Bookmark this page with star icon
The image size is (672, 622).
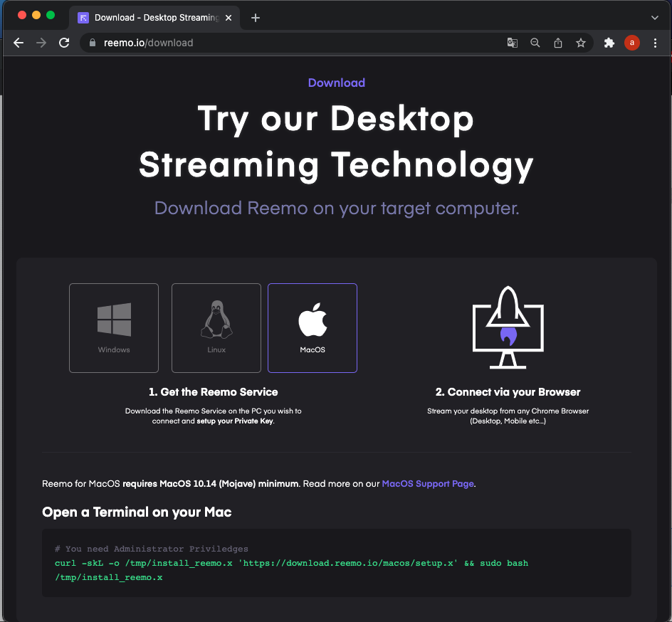point(581,43)
